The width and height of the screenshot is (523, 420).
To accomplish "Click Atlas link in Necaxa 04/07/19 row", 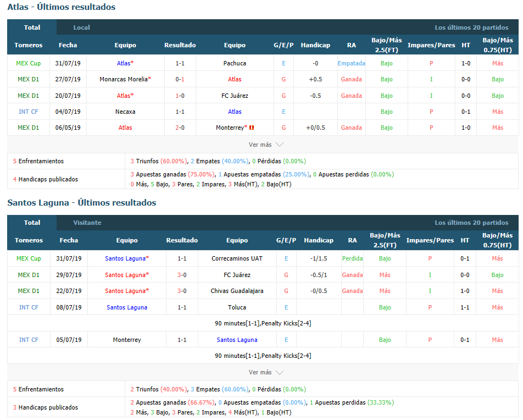I will [235, 112].
